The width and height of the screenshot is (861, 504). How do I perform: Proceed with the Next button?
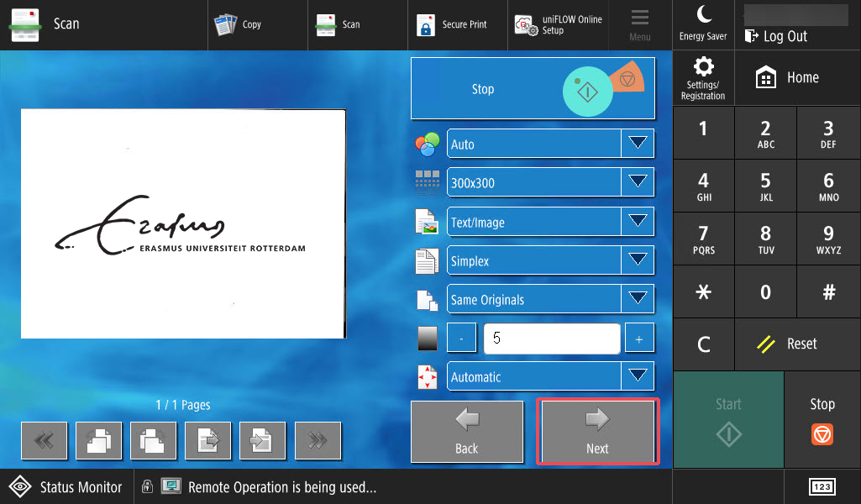point(598,432)
